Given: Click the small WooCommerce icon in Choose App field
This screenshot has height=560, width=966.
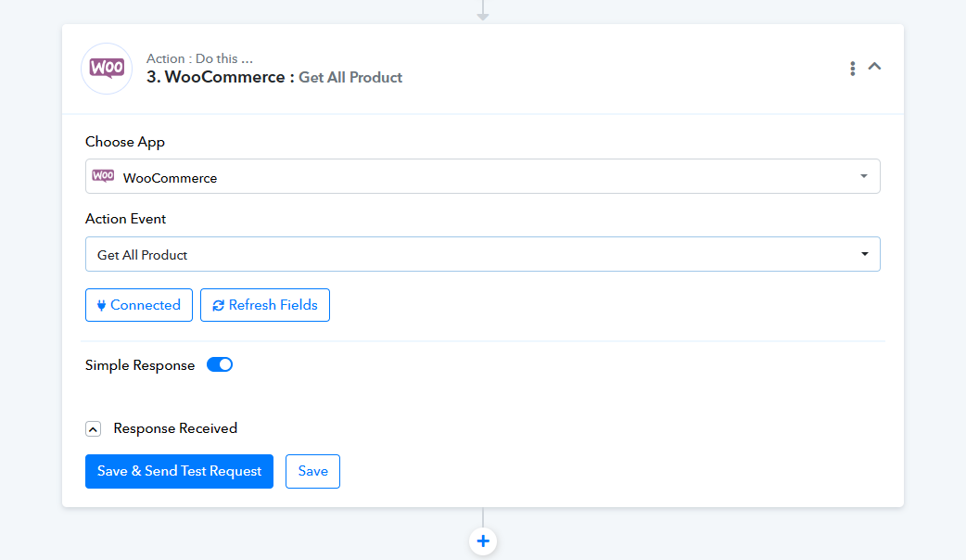Looking at the screenshot, I should pyautogui.click(x=103, y=176).
